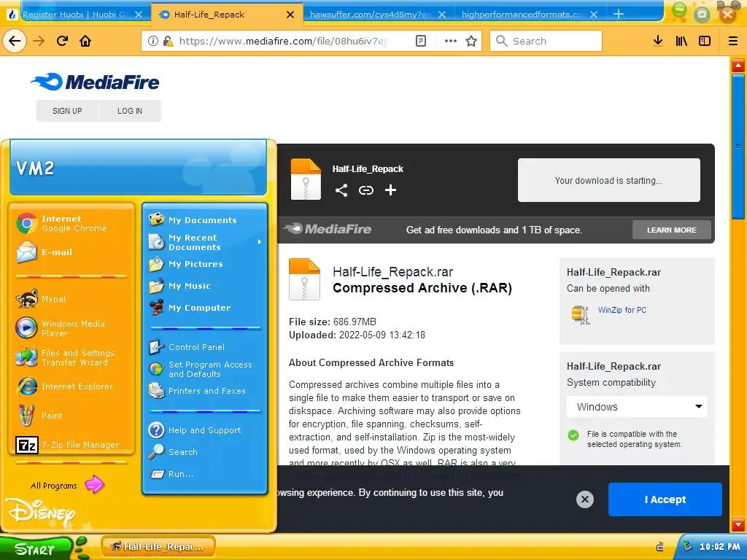Show site information icon in address bar
747x560 pixels.
pos(153,41)
